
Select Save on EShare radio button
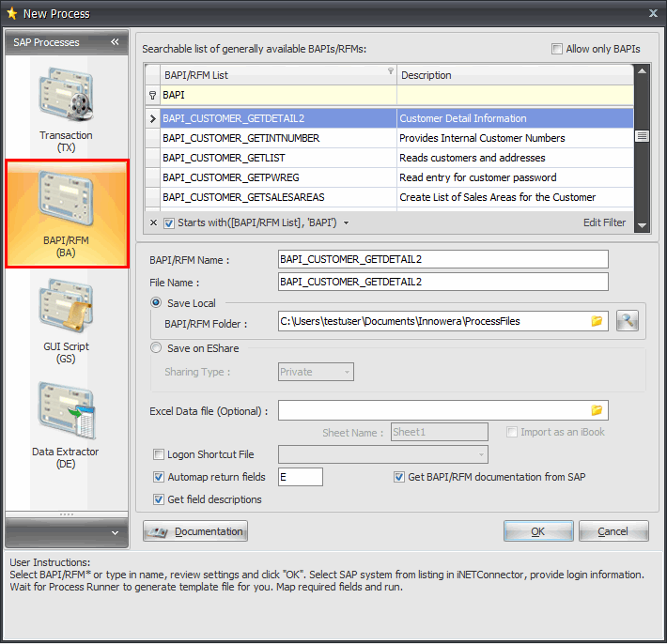coord(156,348)
